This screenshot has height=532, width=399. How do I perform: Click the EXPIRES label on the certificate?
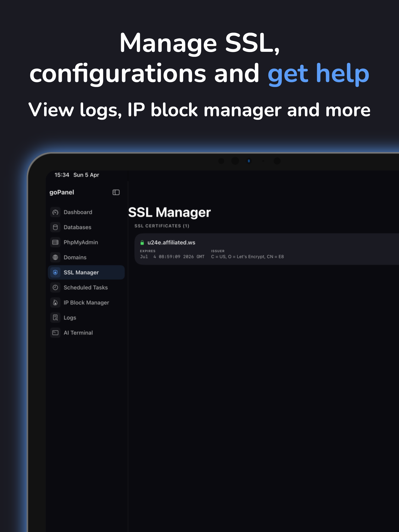(148, 251)
